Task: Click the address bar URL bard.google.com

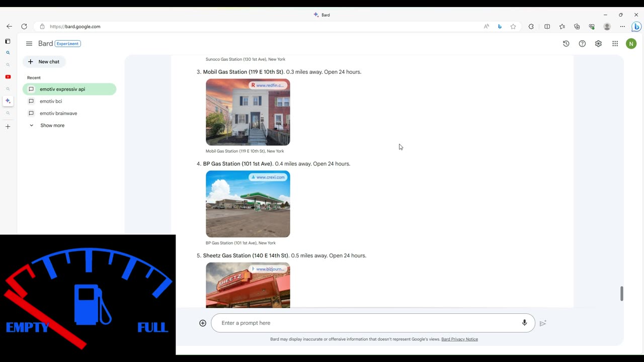Action: click(x=75, y=27)
